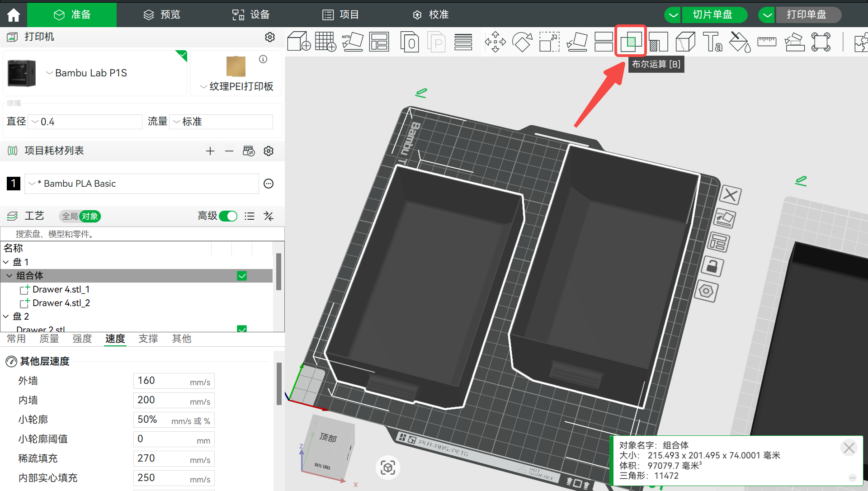Open the Mesh Boolean (布尔运算) tool
The height and width of the screenshot is (491, 868).
631,41
